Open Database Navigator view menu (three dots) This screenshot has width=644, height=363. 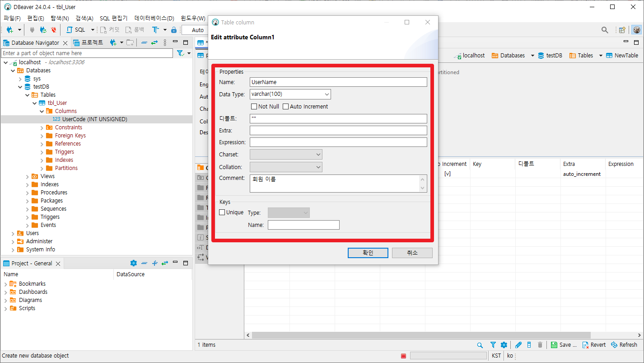(x=165, y=42)
